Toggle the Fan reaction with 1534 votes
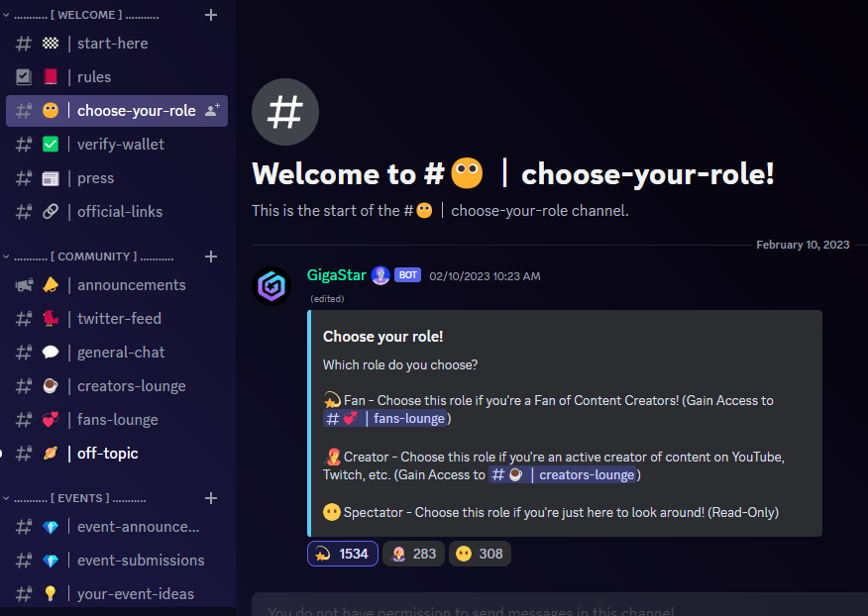 click(x=343, y=554)
